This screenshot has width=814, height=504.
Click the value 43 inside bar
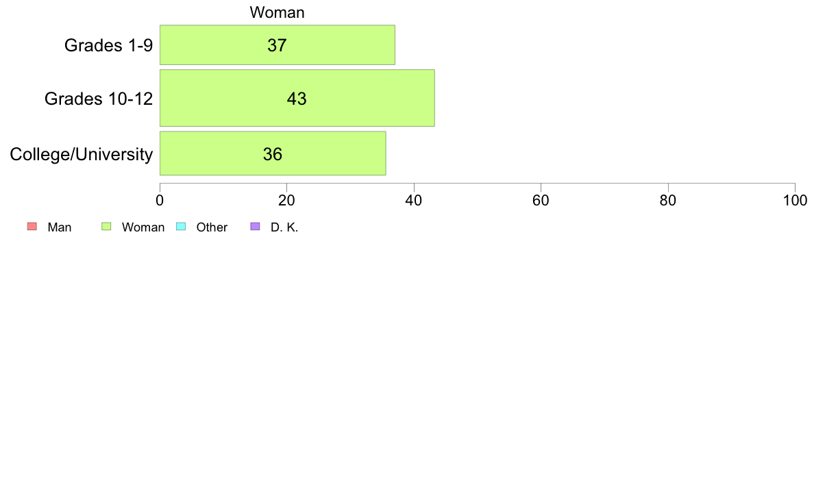tap(297, 99)
